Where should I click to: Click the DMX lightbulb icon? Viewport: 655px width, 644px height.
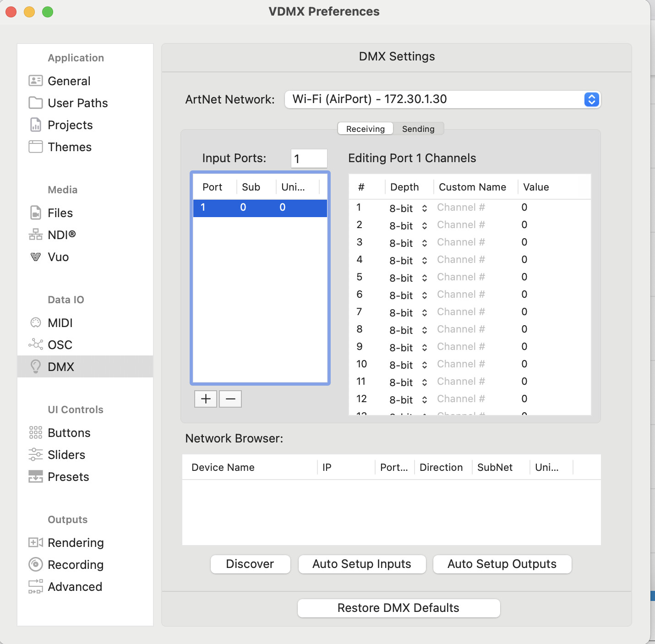point(36,366)
